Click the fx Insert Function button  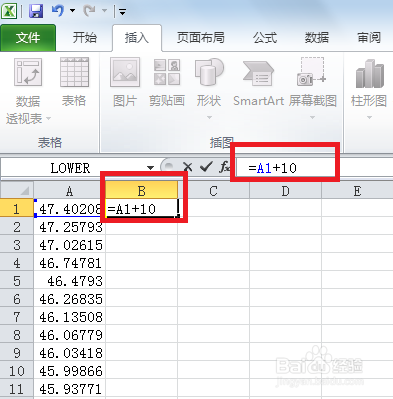[225, 167]
